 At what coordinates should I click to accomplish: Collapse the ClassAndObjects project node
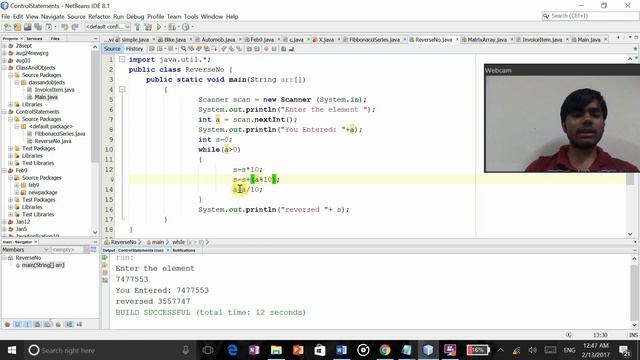tap(4, 68)
